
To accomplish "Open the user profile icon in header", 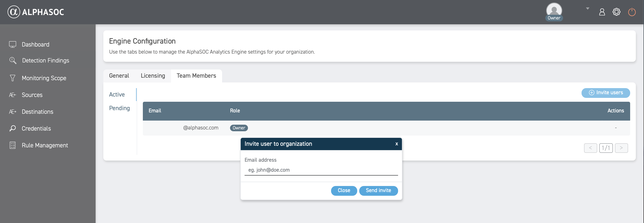I will tap(602, 12).
